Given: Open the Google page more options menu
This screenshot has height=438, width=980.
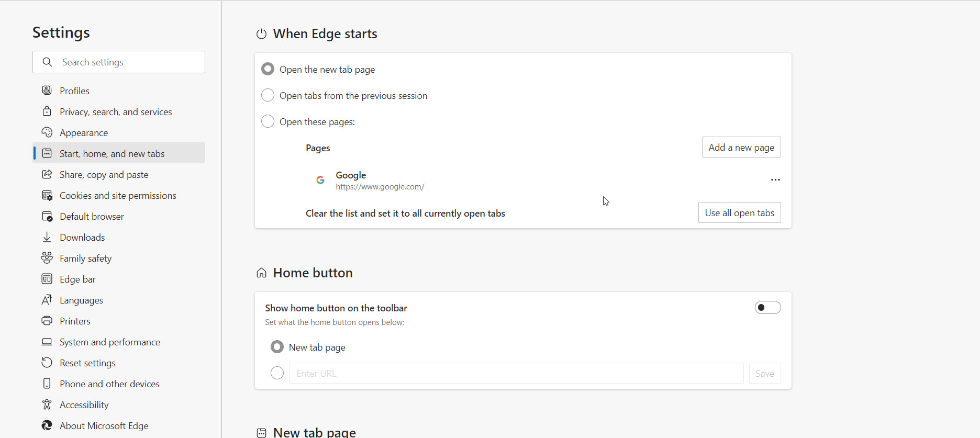Looking at the screenshot, I should [x=775, y=180].
